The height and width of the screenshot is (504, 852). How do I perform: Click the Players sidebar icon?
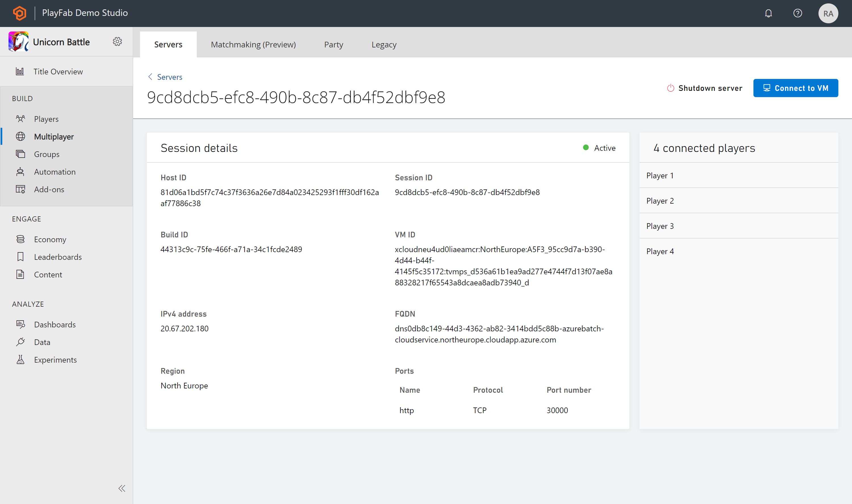(20, 119)
